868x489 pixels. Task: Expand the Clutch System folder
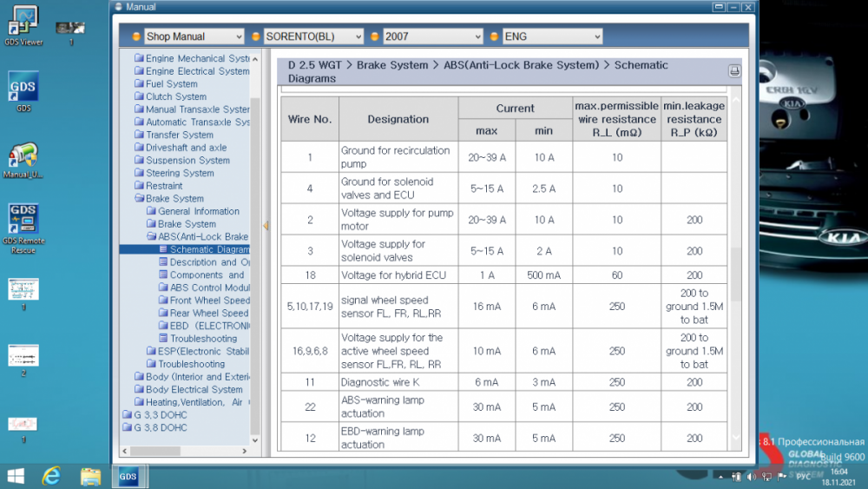click(170, 96)
